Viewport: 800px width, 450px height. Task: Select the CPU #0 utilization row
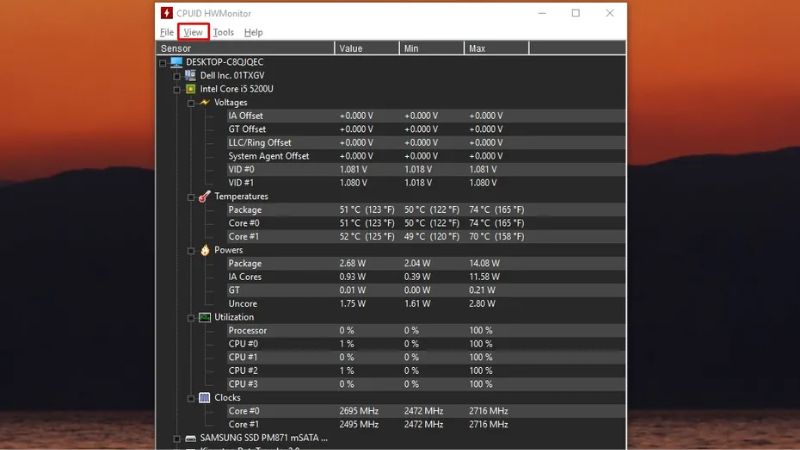(426, 344)
